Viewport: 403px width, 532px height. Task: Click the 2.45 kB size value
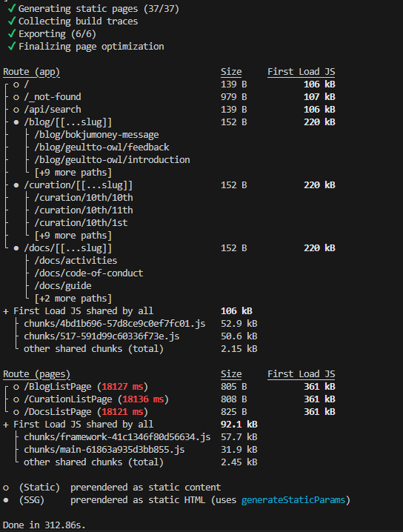pos(239,462)
